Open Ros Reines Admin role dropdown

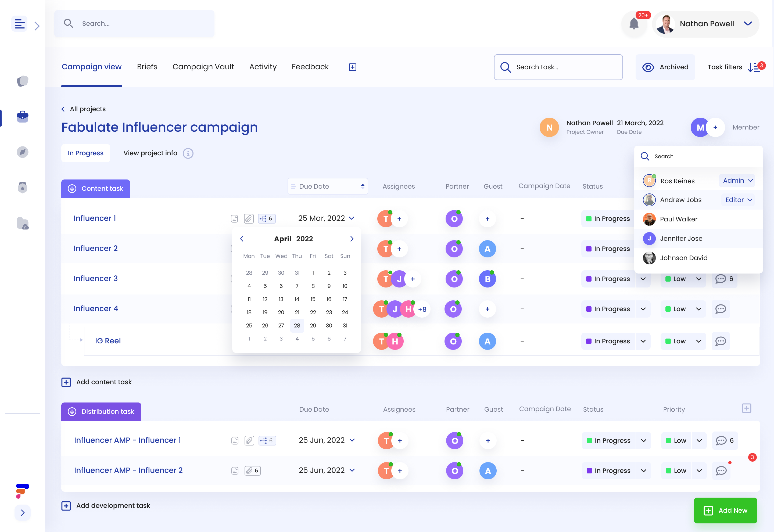737,181
